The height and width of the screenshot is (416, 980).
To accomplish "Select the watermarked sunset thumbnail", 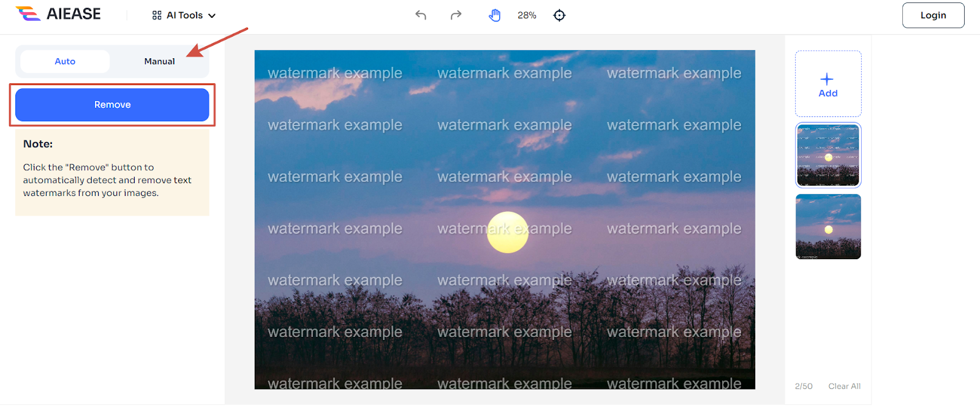I will tap(828, 155).
